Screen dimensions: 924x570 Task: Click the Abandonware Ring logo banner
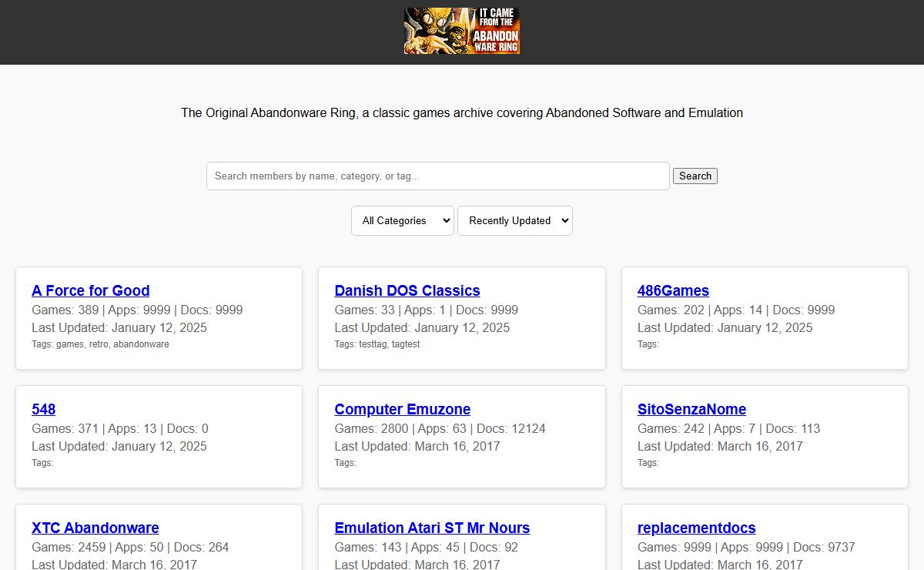[462, 31]
